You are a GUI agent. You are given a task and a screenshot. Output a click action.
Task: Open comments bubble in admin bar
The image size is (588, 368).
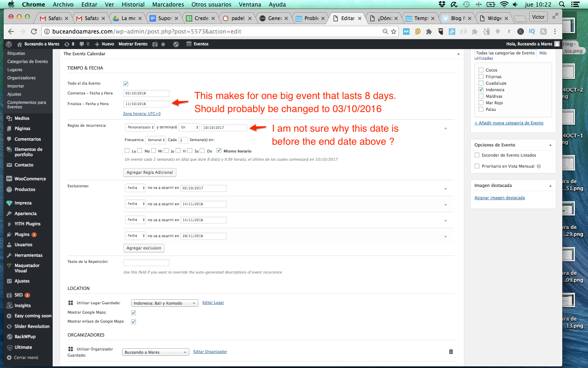(x=84, y=44)
